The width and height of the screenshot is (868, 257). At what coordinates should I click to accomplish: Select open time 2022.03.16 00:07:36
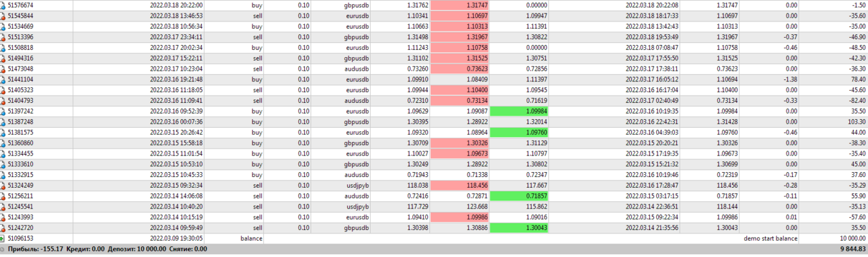pyautogui.click(x=176, y=122)
